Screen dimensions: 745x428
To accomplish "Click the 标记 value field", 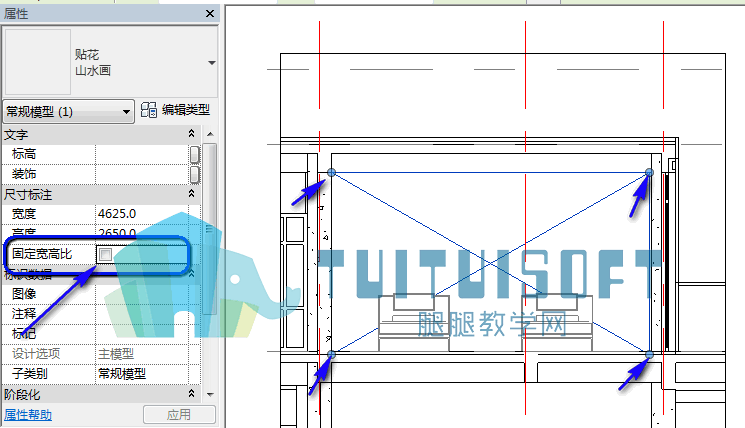I will pos(142,334).
